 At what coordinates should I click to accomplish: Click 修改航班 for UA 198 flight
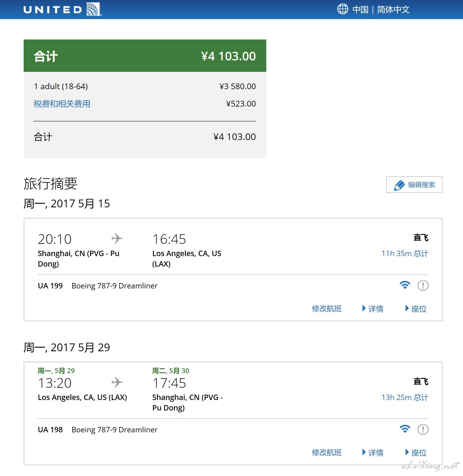[327, 452]
